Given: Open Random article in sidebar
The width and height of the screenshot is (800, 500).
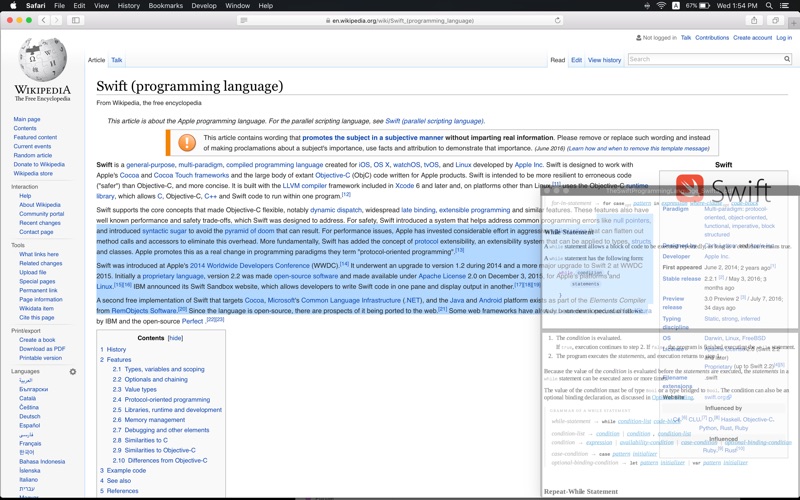Looking at the screenshot, I should click(x=33, y=155).
